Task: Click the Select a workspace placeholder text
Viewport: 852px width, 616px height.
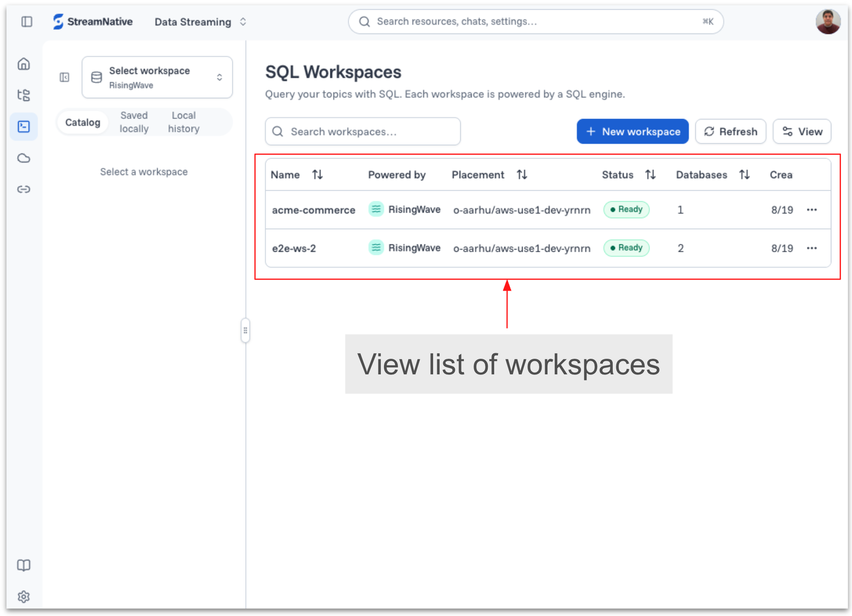Action: [144, 172]
